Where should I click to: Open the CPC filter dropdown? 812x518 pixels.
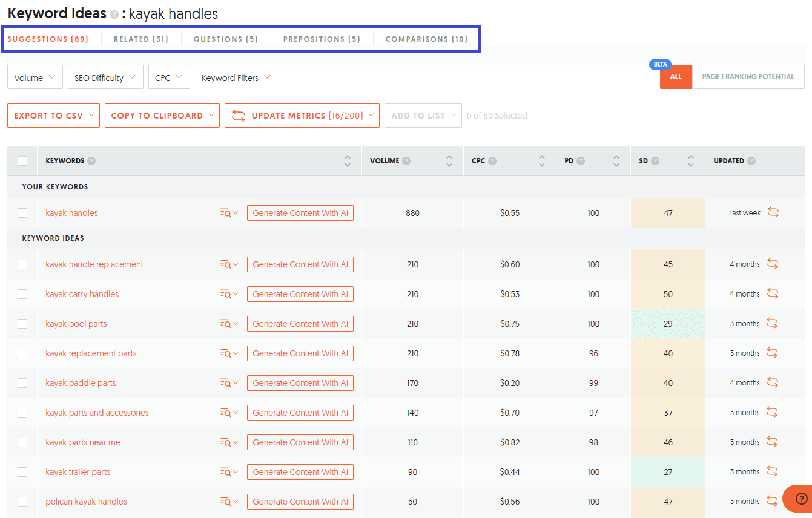tap(169, 77)
